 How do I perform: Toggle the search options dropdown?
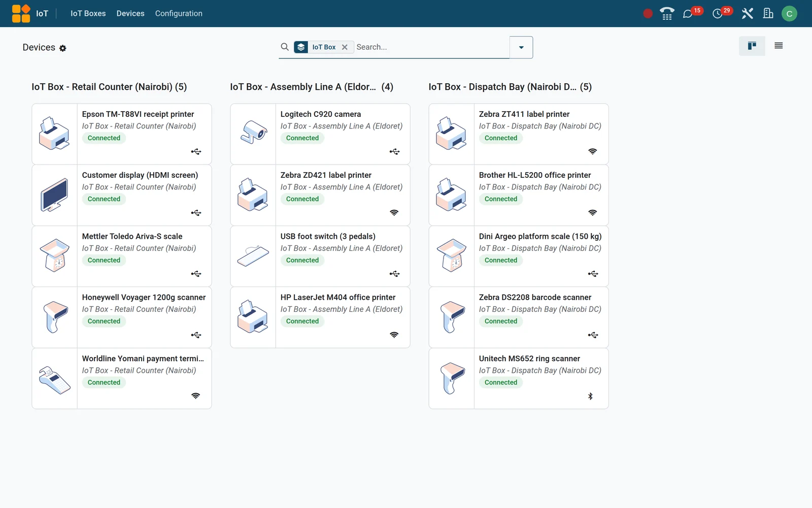tap(521, 47)
